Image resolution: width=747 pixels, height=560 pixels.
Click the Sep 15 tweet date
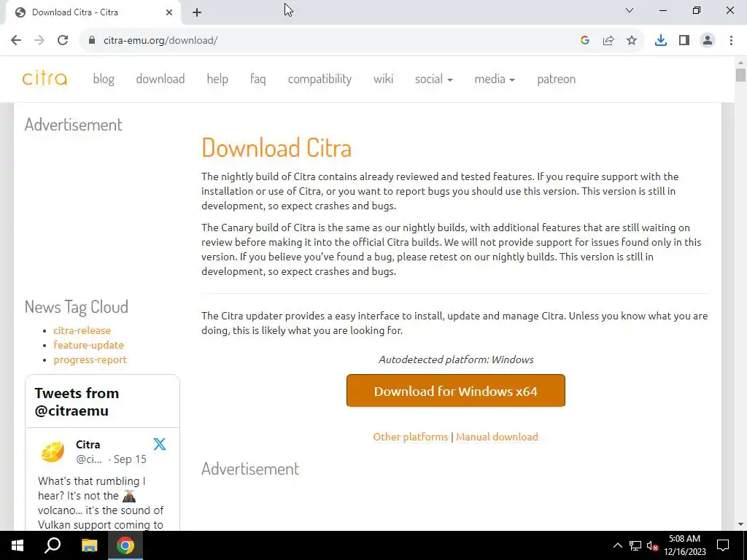(130, 459)
